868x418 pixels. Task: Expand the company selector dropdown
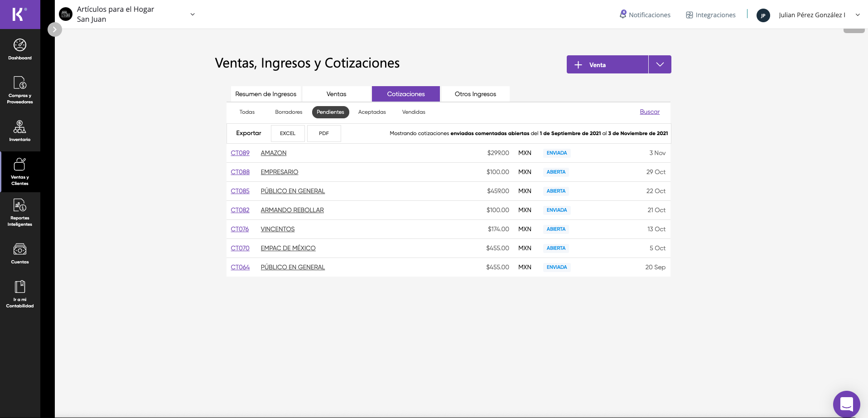[x=193, y=15]
